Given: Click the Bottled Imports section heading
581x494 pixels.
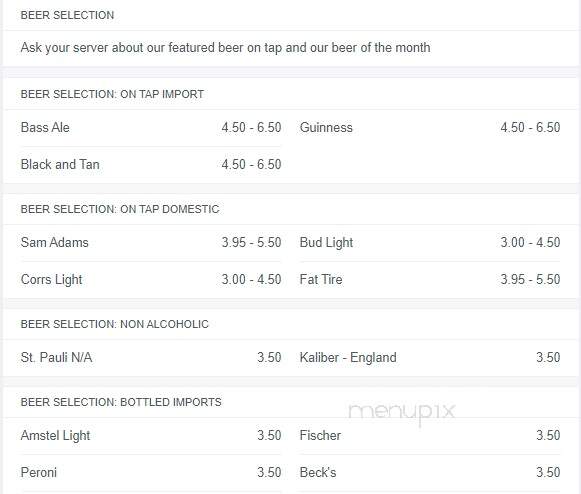Looking at the screenshot, I should coord(121,402).
